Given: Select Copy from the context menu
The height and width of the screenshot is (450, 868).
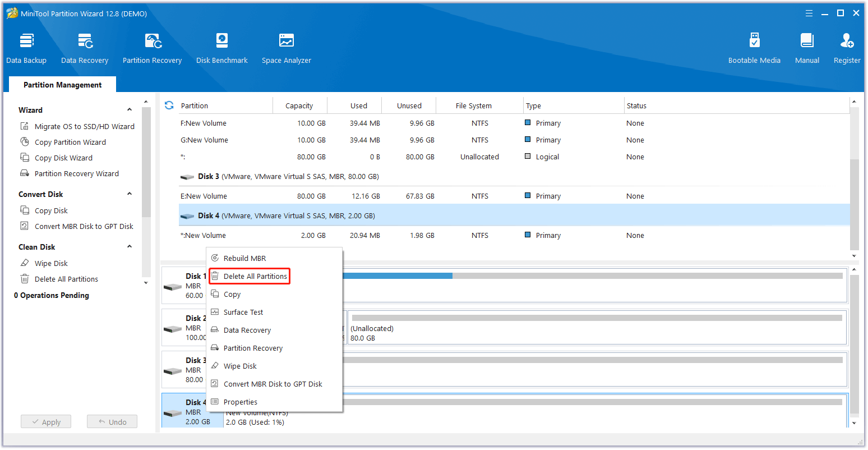Looking at the screenshot, I should coord(275,294).
